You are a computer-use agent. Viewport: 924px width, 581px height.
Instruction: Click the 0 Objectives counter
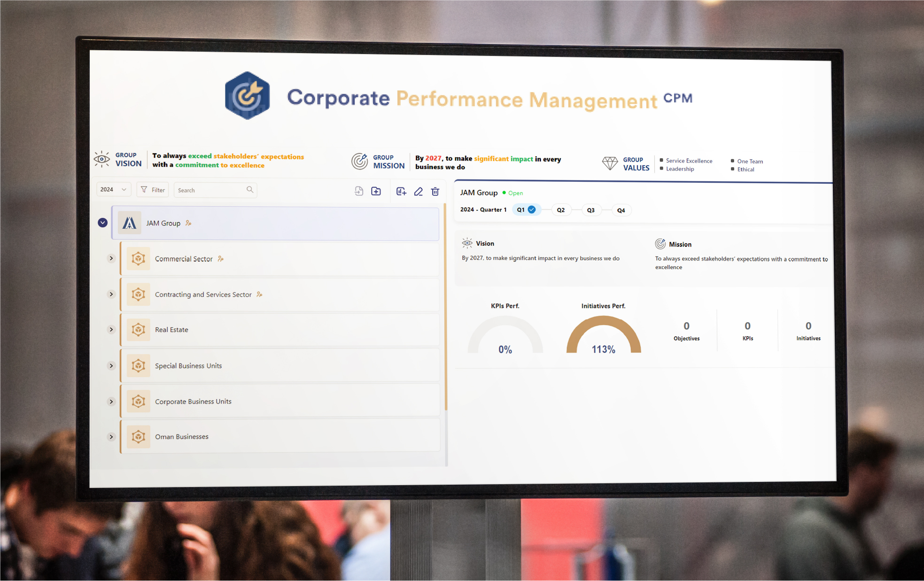point(687,331)
